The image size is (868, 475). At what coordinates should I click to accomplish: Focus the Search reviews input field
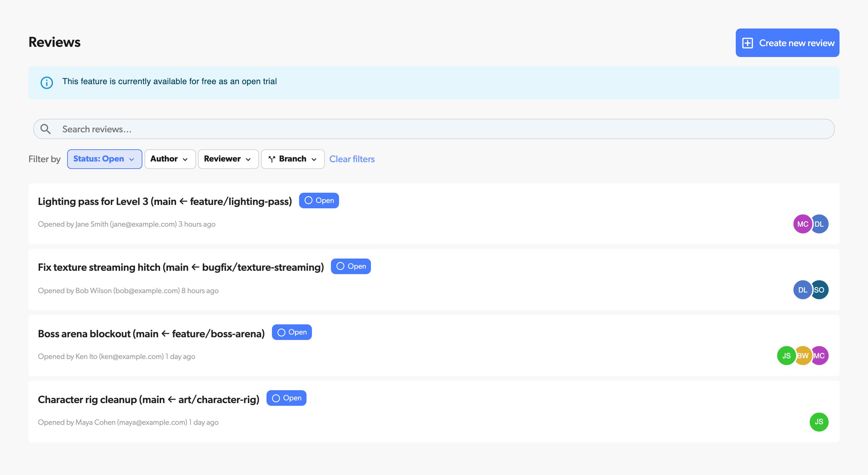click(x=434, y=129)
